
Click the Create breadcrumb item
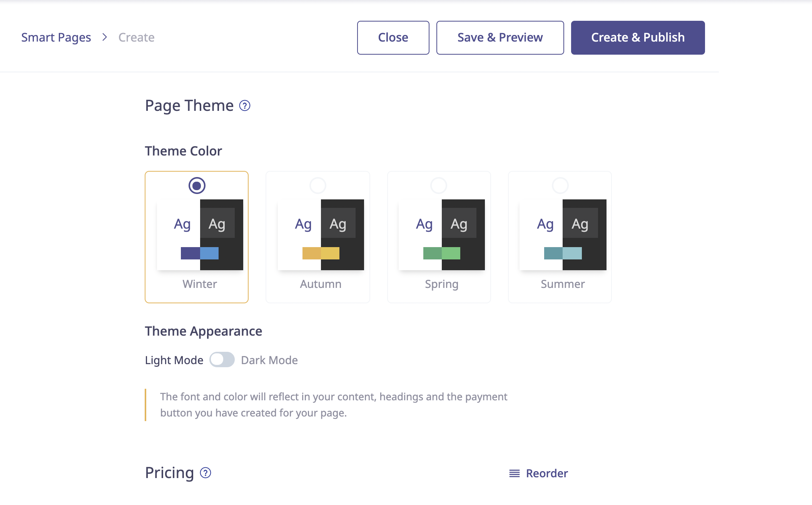click(136, 37)
